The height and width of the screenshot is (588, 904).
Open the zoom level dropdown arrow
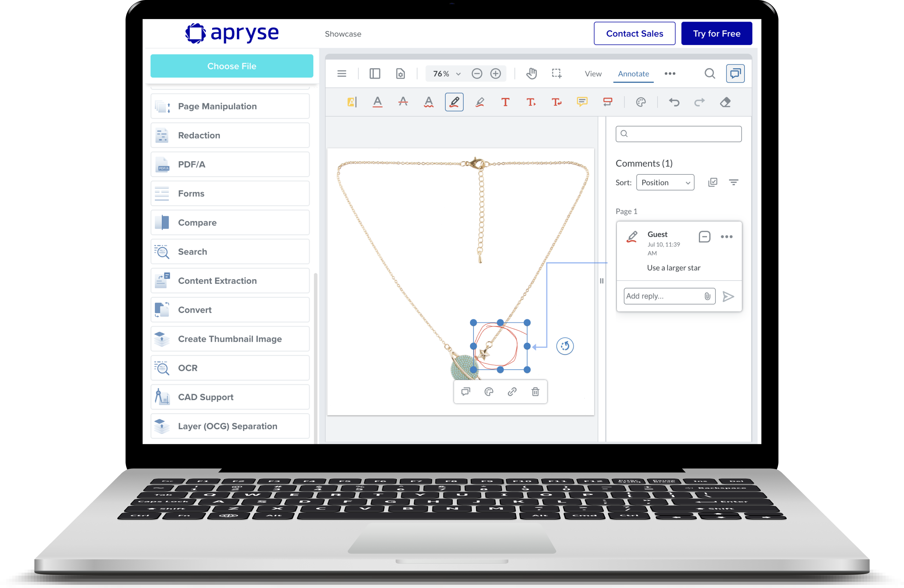pyautogui.click(x=458, y=74)
